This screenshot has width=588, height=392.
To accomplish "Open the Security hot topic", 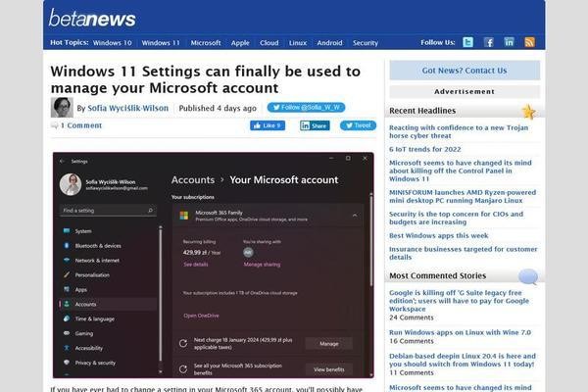I will tap(366, 43).
